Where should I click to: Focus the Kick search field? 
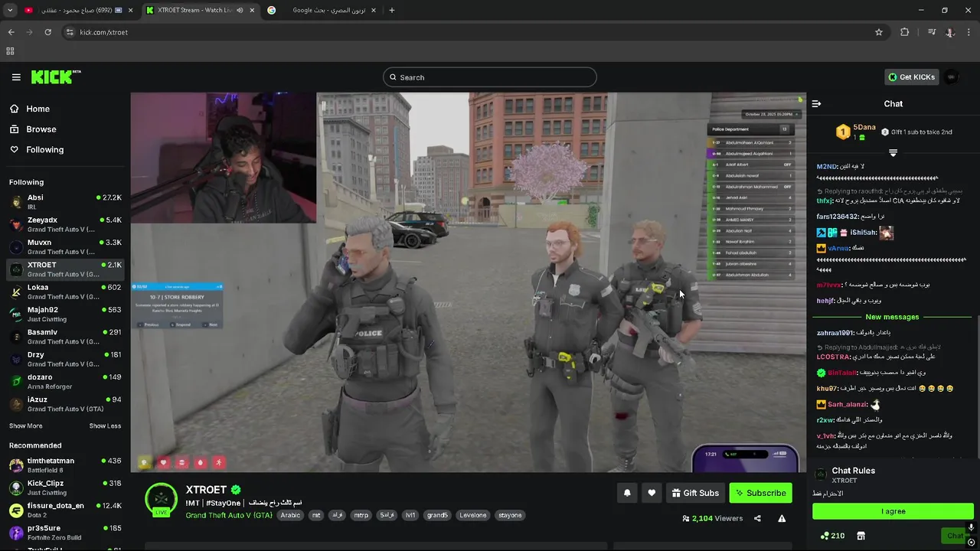(490, 77)
